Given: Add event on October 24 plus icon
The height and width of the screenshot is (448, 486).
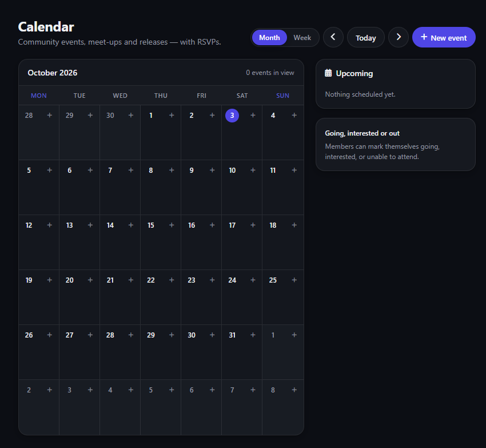Looking at the screenshot, I should click(253, 280).
